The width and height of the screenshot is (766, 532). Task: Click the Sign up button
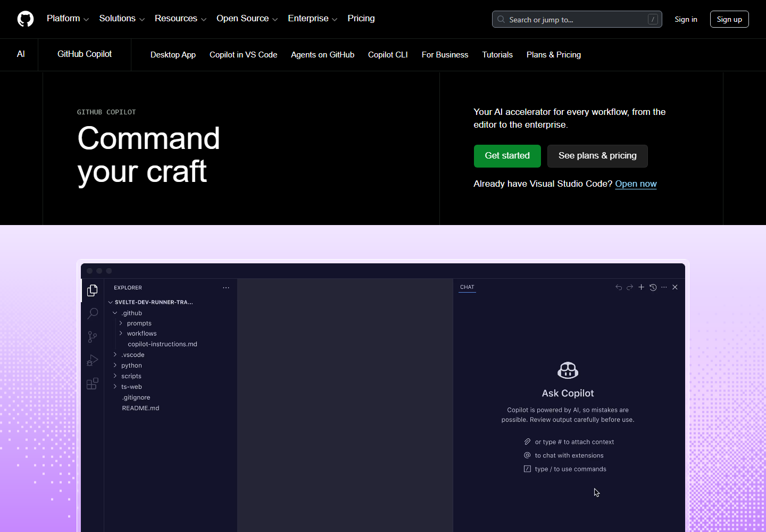pyautogui.click(x=729, y=19)
